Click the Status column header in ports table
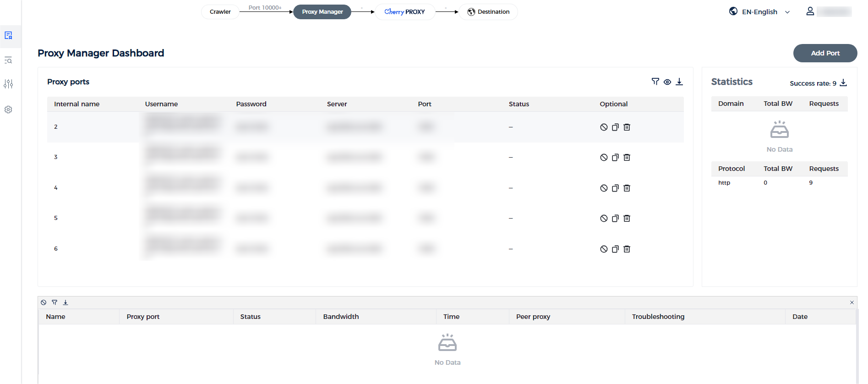The image size is (868, 384). [x=519, y=104]
